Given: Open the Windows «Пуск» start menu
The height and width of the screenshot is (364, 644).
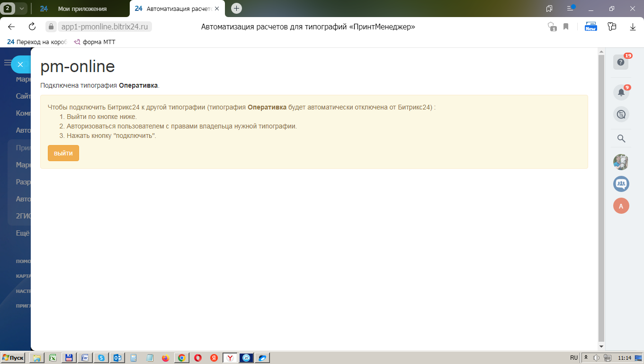Looking at the screenshot, I should coord(13,358).
